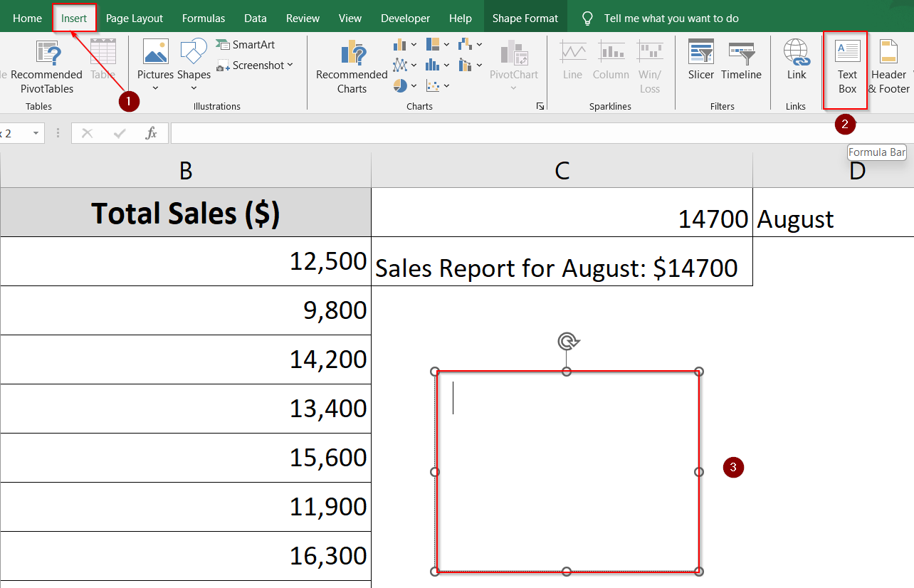Click the Column sparkline icon

tap(611, 52)
